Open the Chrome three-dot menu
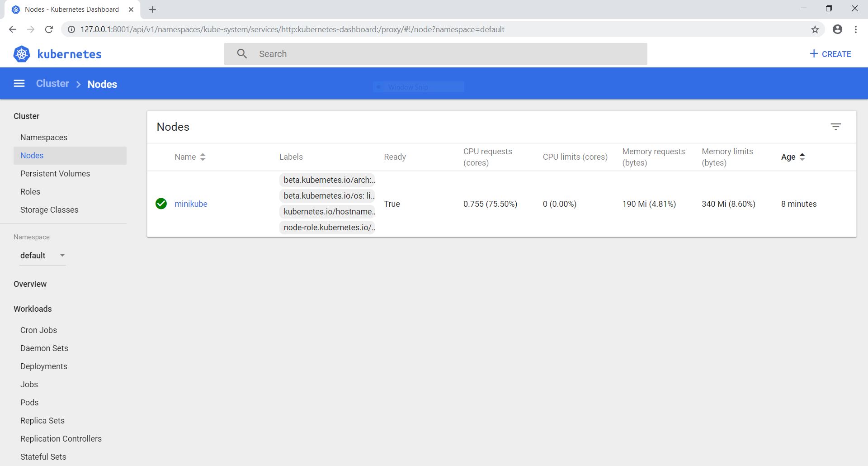 pos(856,29)
